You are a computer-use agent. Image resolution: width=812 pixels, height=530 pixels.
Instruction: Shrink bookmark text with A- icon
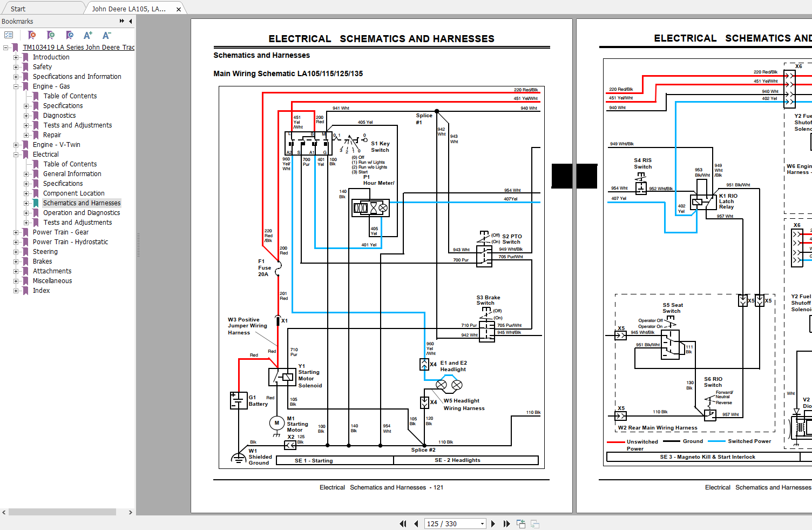coord(107,35)
